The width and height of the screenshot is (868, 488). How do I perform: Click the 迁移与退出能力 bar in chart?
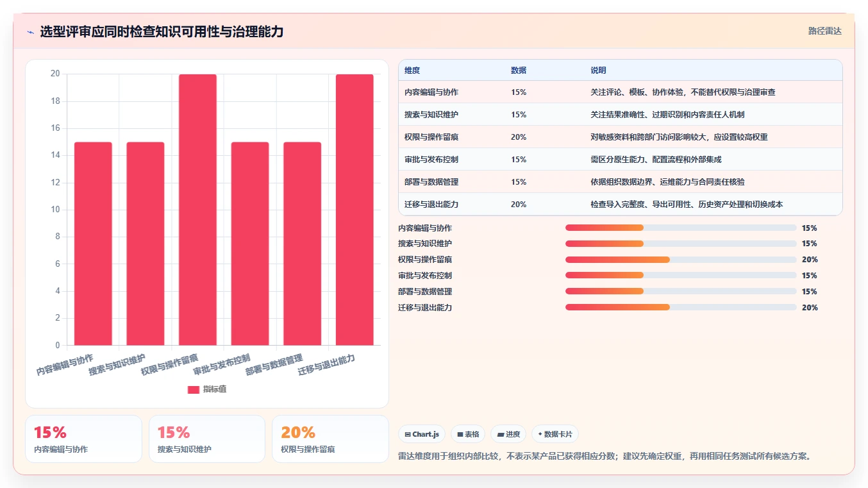pyautogui.click(x=355, y=210)
